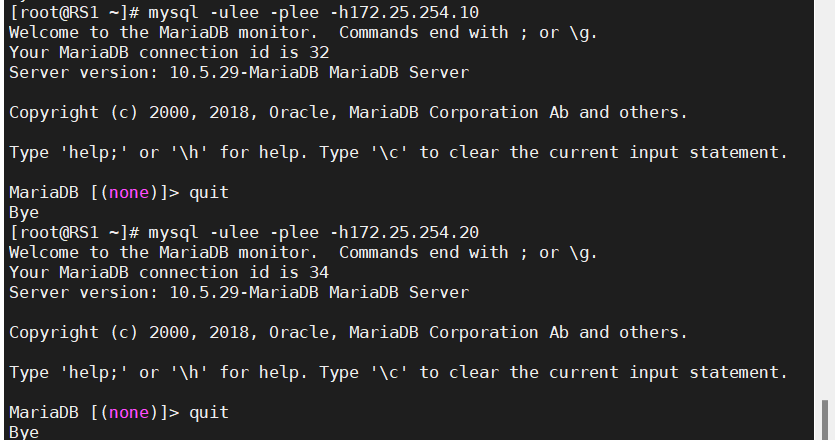Click the mysql command connecting to 172.25.254.10

click(x=314, y=12)
